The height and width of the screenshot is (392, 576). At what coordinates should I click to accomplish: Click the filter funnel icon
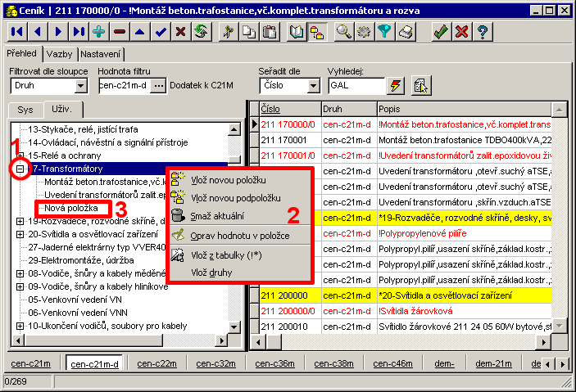(x=384, y=32)
